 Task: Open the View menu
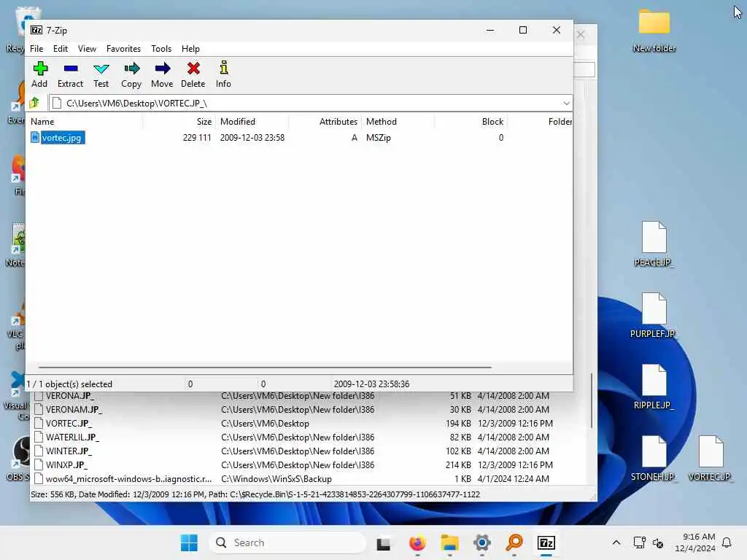coord(87,49)
